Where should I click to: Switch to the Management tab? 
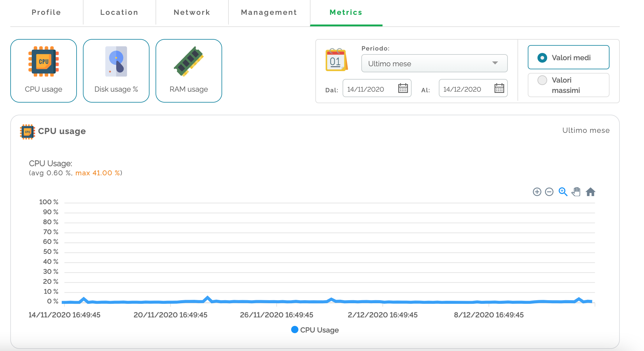(269, 12)
